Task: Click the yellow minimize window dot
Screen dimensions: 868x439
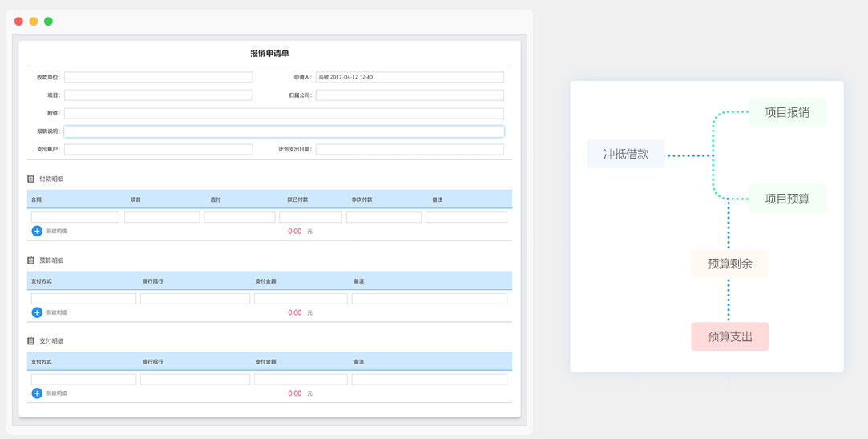Action: (34, 22)
